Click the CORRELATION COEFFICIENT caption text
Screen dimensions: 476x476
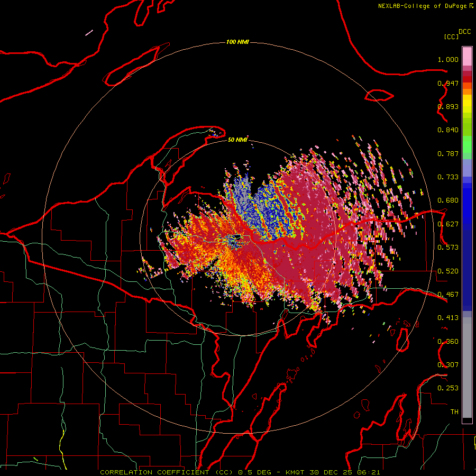pos(154,472)
